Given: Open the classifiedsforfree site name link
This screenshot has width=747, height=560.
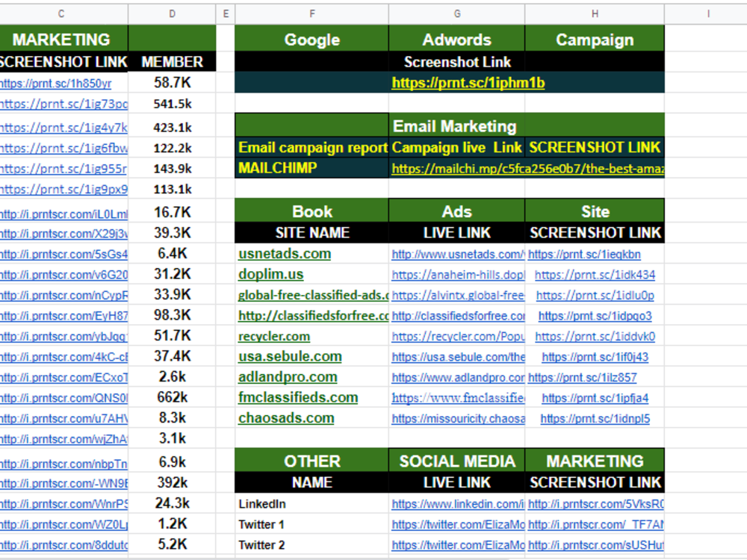Looking at the screenshot, I should tap(314, 316).
